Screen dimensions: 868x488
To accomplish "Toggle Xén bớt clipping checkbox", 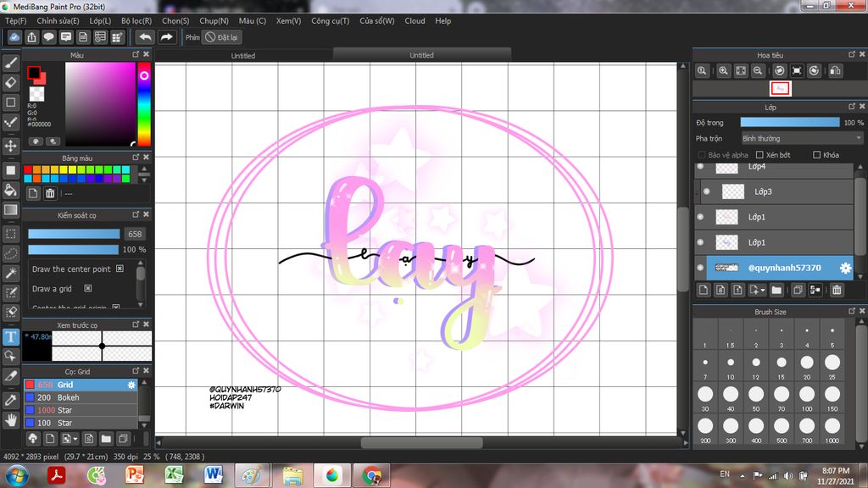I will 759,155.
